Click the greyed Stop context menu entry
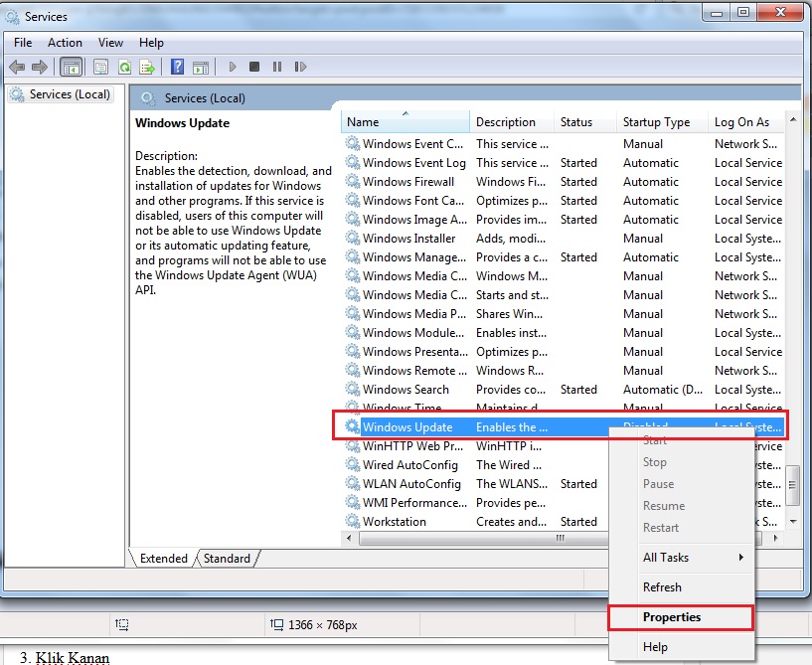Screen dimensions: 812x665 tap(681, 462)
